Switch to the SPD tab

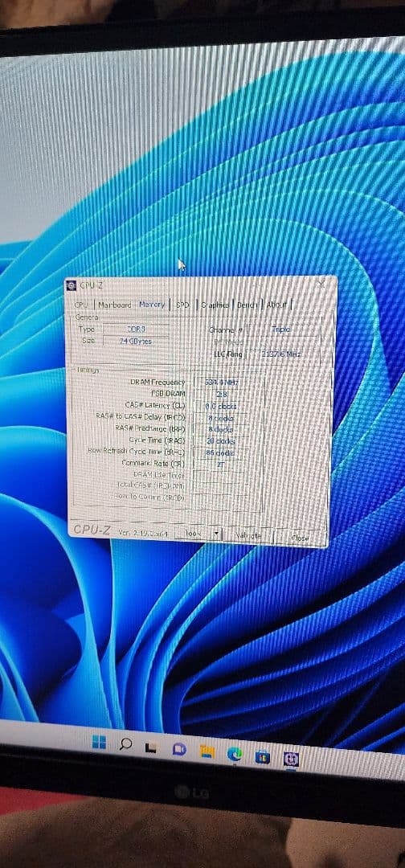tap(182, 305)
